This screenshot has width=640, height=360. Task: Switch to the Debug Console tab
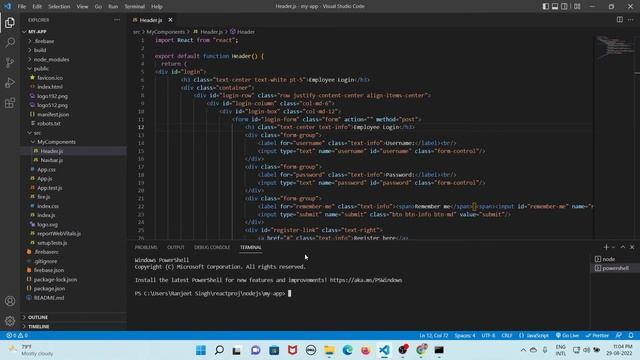(x=212, y=247)
